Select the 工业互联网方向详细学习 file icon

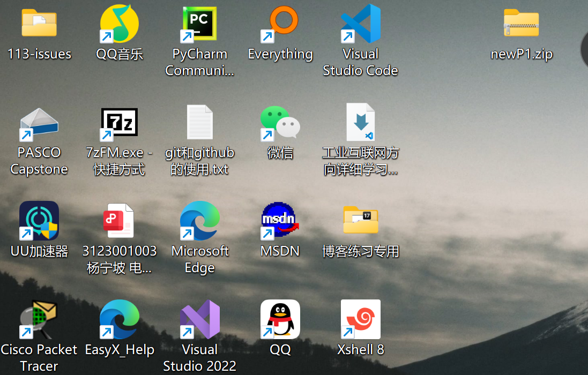[x=360, y=122]
